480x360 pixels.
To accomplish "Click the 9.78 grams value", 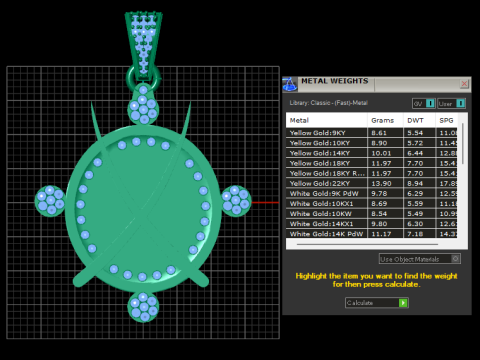I will coord(379,193).
